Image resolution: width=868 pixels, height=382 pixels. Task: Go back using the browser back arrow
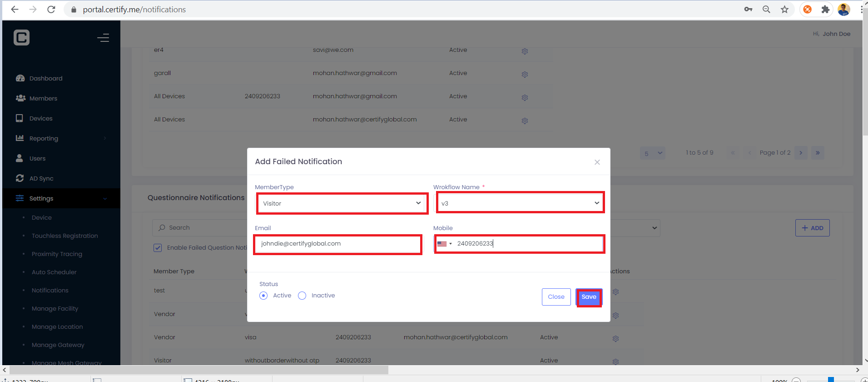pos(15,10)
